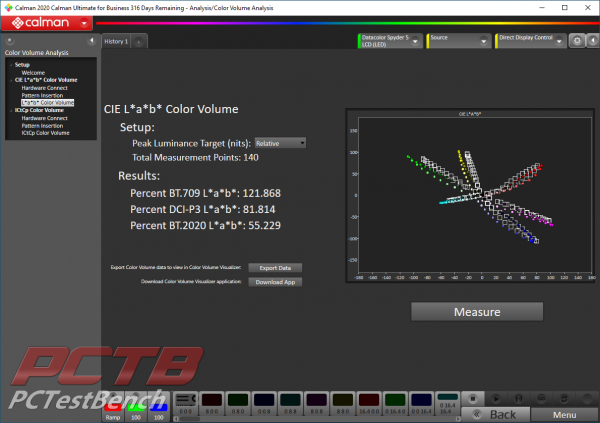The image size is (600, 423).
Task: Open the Menu button at bottom right
Action: pos(564,415)
